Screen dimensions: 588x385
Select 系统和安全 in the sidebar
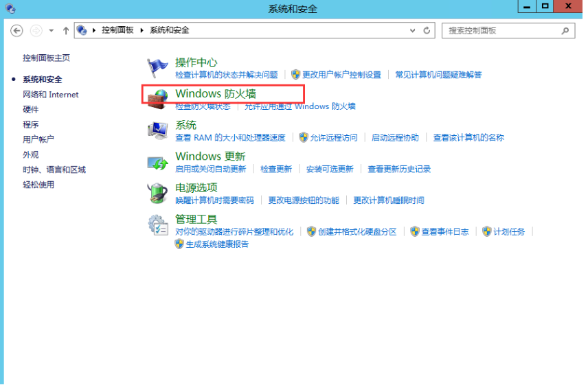point(43,80)
